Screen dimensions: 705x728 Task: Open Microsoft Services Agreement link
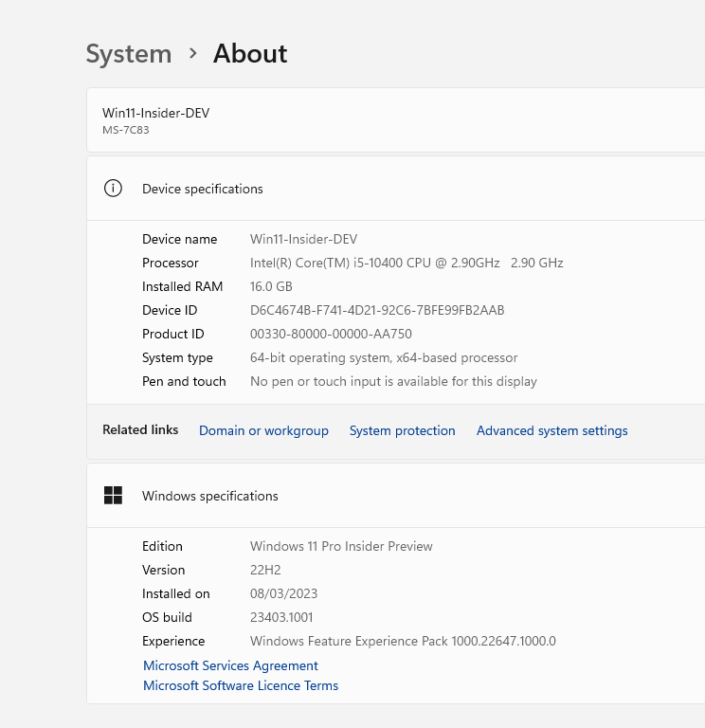(230, 665)
